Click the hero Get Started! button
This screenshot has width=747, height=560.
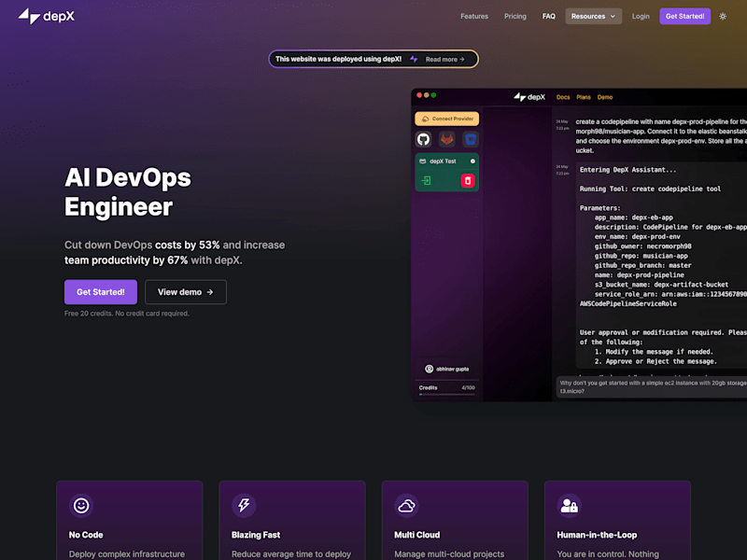click(101, 292)
